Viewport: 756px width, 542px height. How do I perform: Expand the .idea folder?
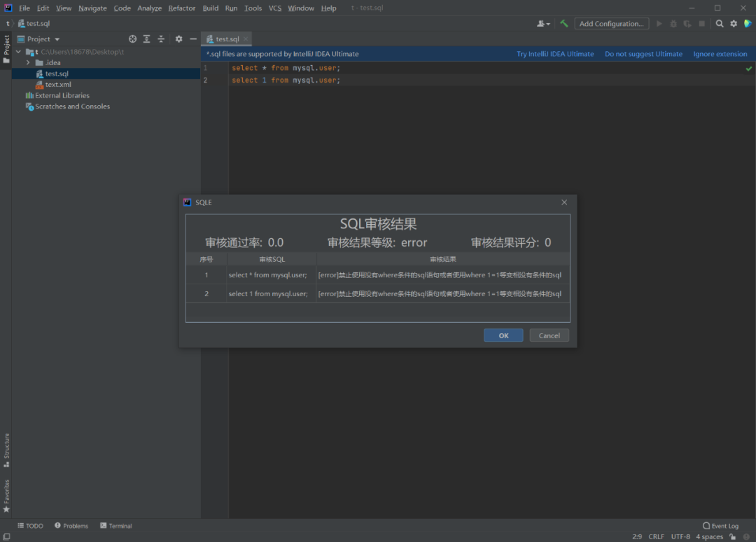pos(27,62)
